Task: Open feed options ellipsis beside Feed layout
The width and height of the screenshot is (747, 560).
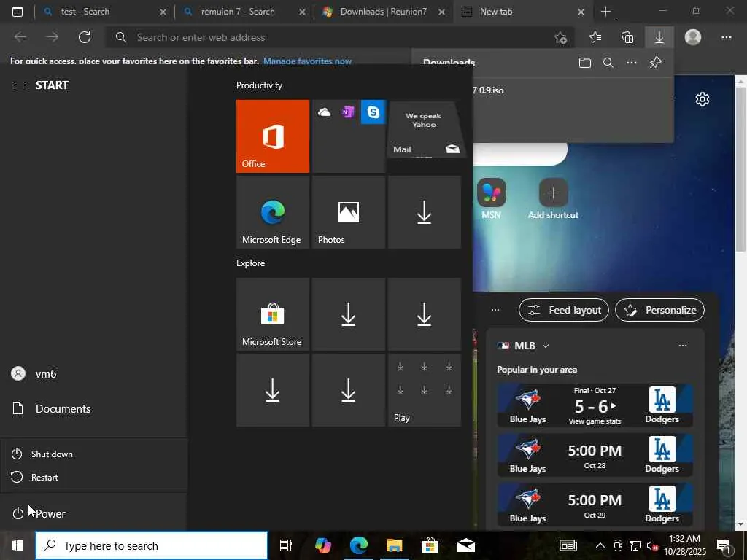Action: point(495,310)
